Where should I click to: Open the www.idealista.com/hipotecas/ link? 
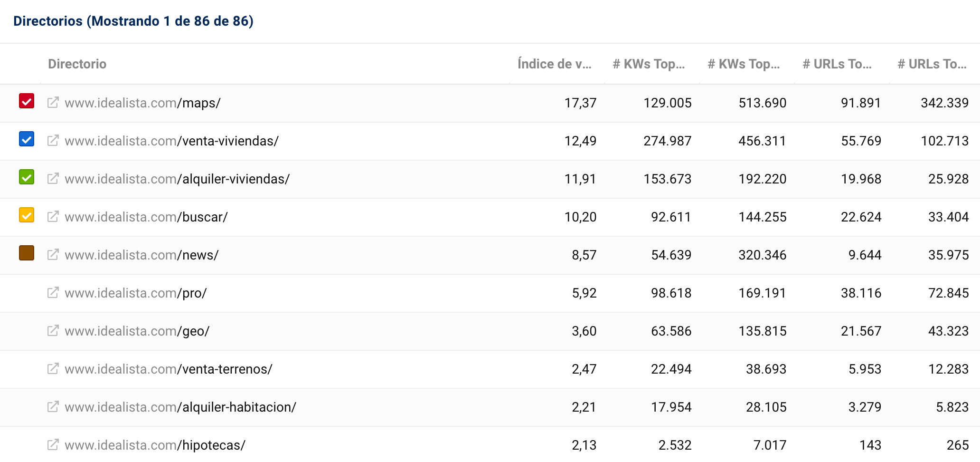point(155,445)
